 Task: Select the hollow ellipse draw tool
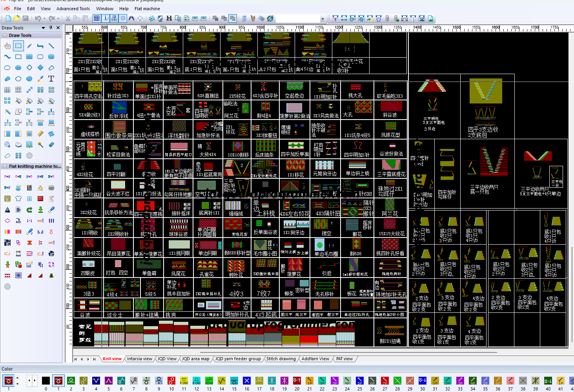[7, 68]
